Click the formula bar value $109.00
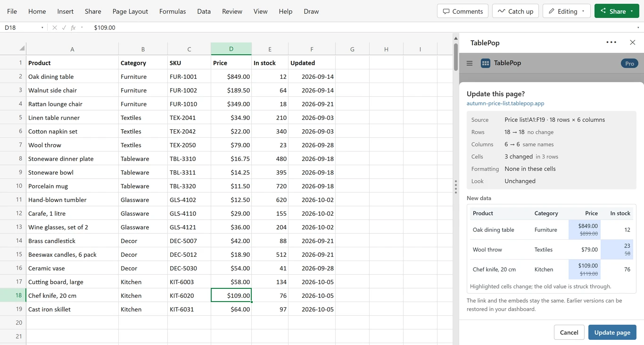 [105, 28]
